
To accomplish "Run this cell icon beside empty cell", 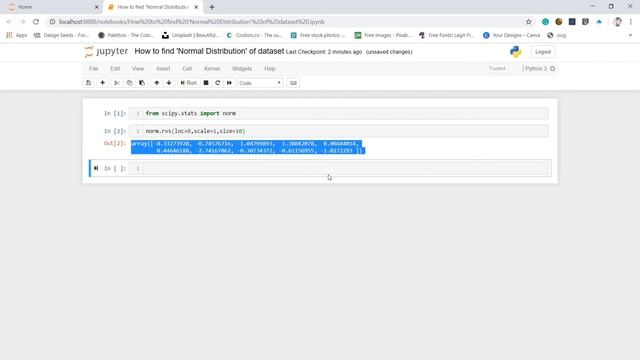I will point(96,168).
